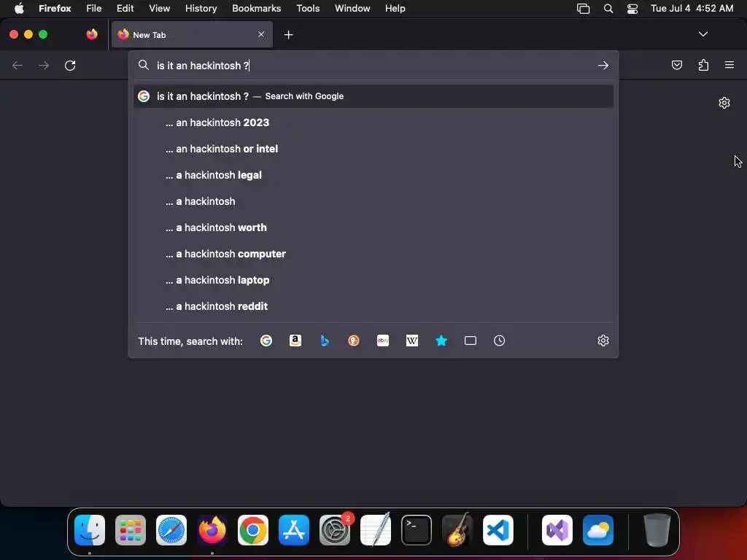Open the App Store from the Dock

point(294,530)
